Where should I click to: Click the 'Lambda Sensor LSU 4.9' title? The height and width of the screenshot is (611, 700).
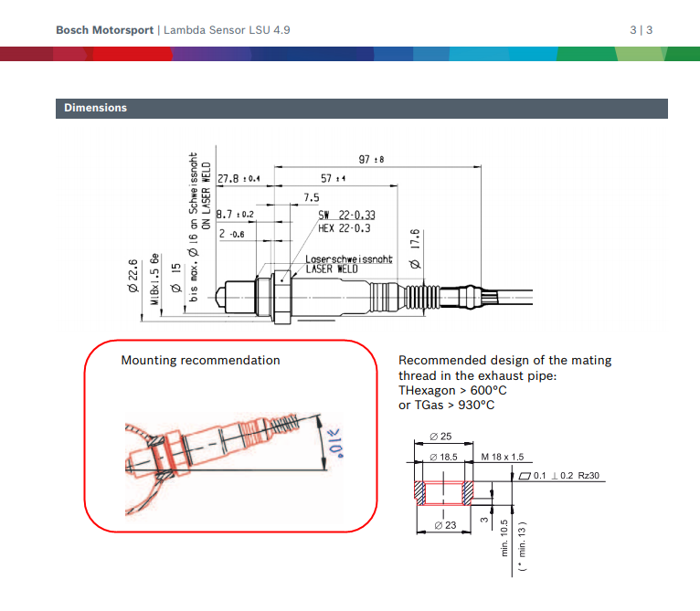click(227, 30)
